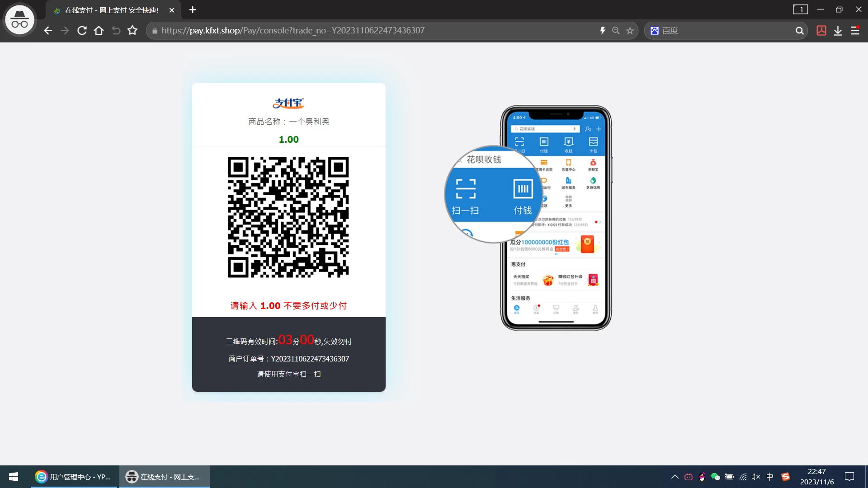Click the pink Bilibili tray icon
868x488 pixels.
tap(689, 477)
